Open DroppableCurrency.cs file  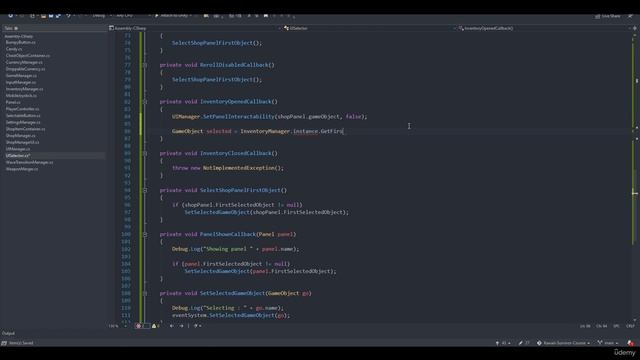[25, 69]
